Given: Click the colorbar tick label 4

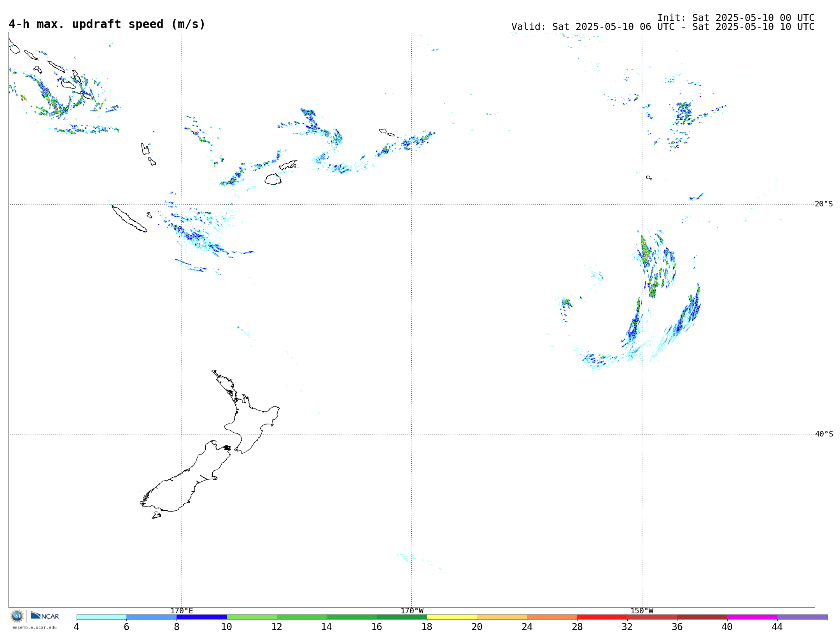Looking at the screenshot, I should coord(77,627).
